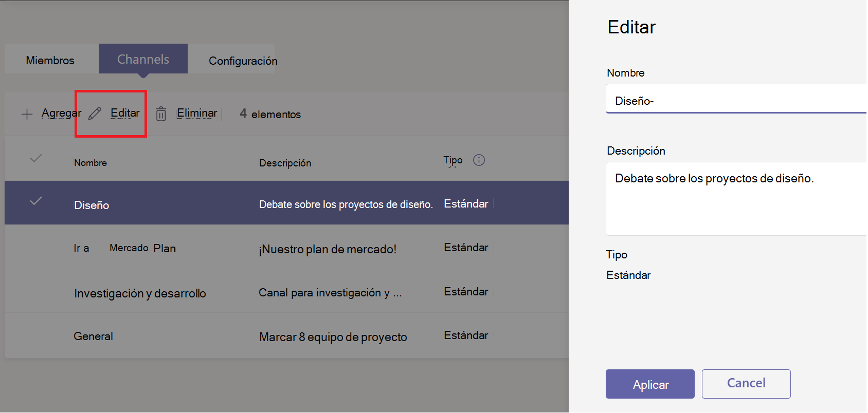Click the pencil Editar icon
The width and height of the screenshot is (868, 413).
[x=95, y=114]
